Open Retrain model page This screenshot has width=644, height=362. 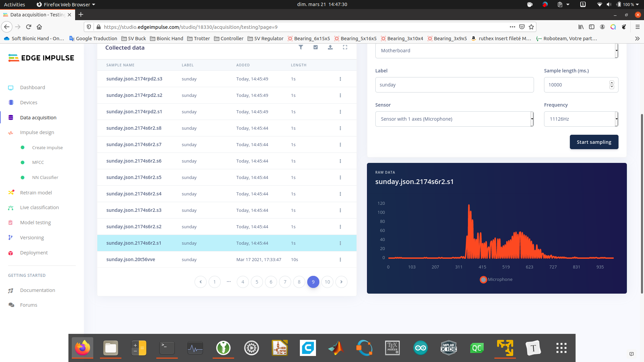click(36, 193)
